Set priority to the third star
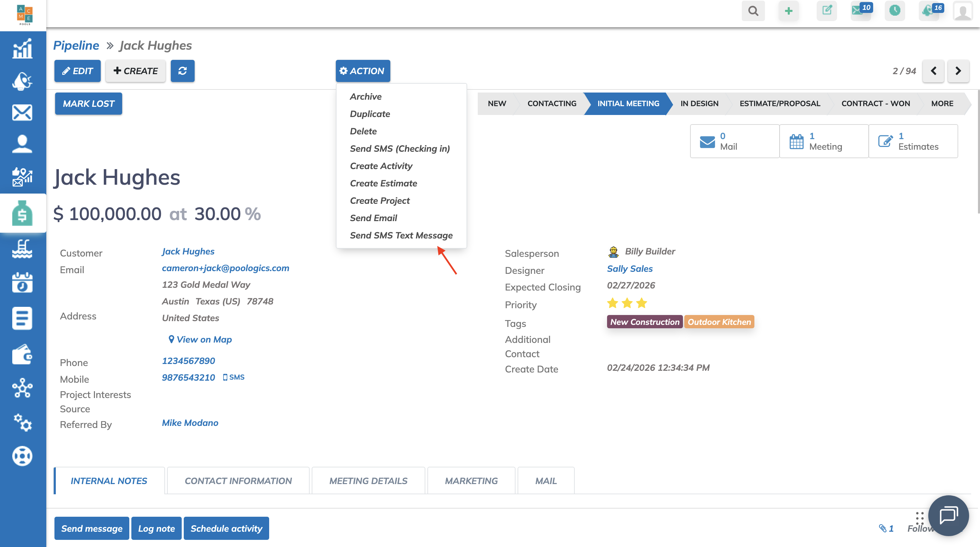Image resolution: width=980 pixels, height=547 pixels. (641, 303)
